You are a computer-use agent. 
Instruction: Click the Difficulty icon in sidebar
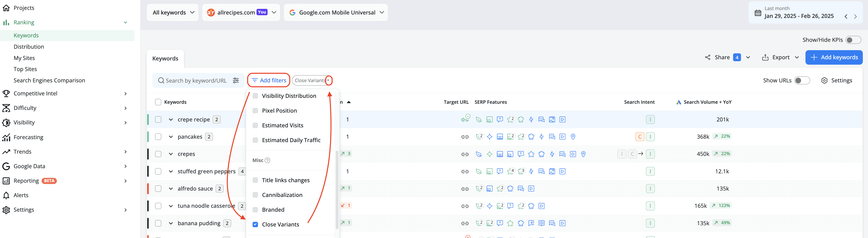tap(6, 108)
